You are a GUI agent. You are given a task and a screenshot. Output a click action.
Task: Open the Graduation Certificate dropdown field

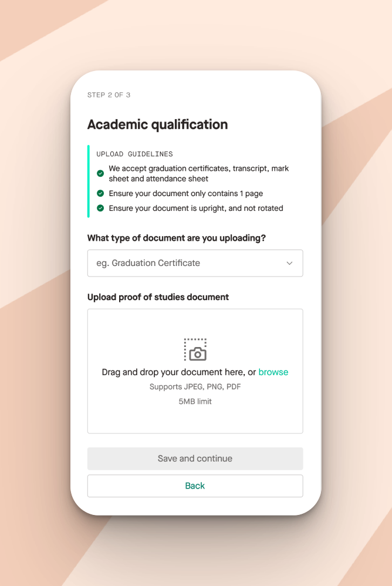click(195, 263)
